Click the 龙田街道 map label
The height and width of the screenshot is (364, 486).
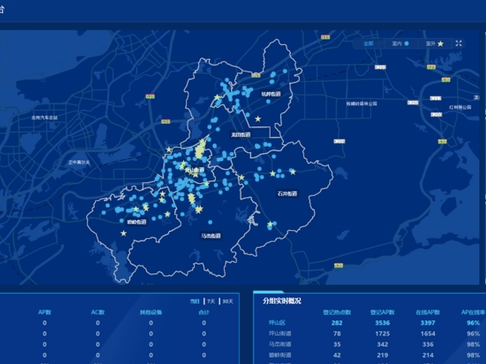[x=241, y=135]
